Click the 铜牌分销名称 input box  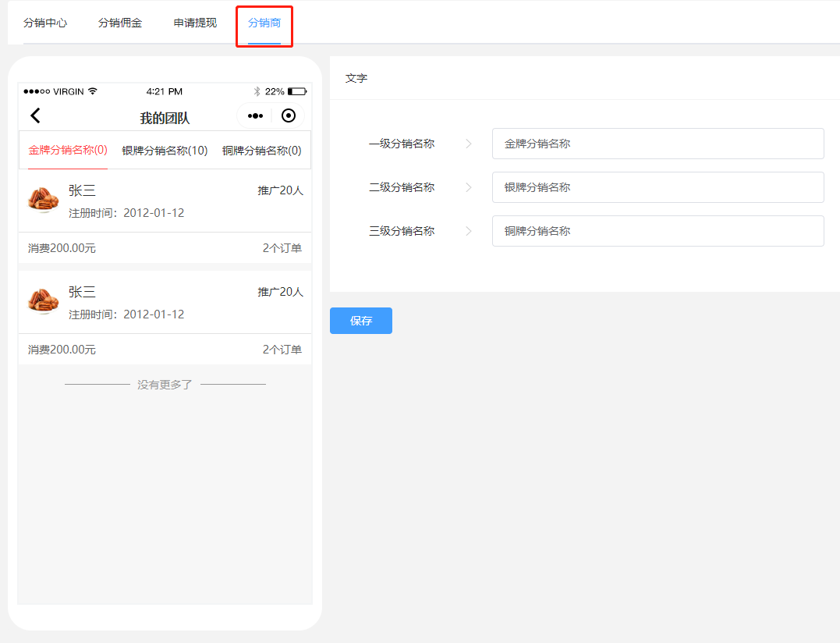(x=657, y=231)
